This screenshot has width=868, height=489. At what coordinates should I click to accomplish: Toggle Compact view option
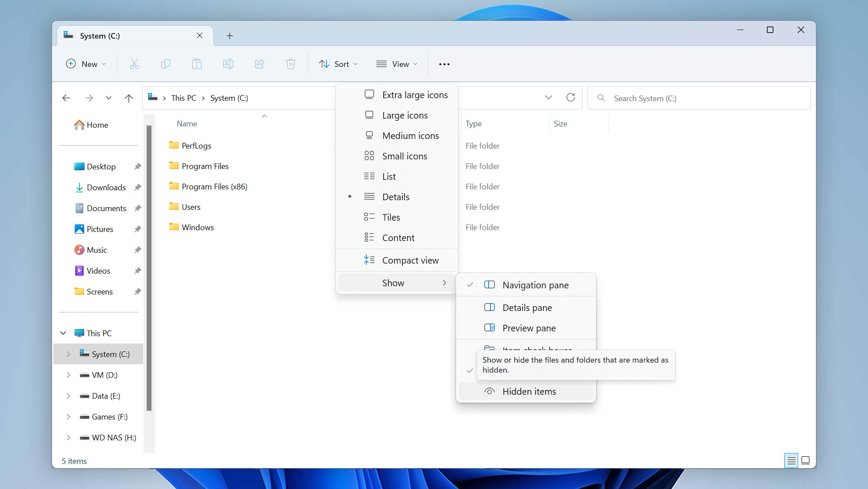click(397, 261)
